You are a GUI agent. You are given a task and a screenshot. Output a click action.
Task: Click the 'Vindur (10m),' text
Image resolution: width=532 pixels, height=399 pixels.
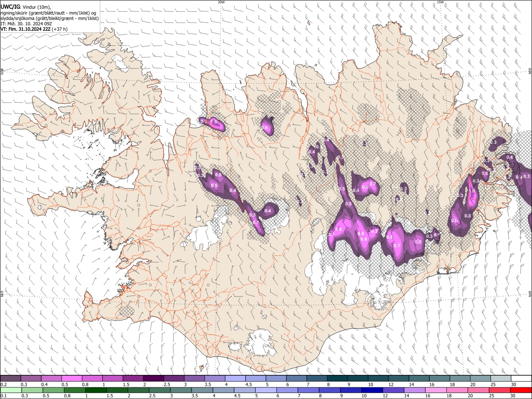point(37,7)
